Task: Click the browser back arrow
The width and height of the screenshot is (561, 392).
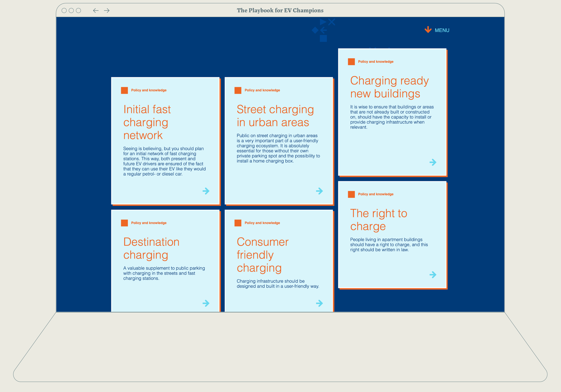Action: pyautogui.click(x=96, y=11)
